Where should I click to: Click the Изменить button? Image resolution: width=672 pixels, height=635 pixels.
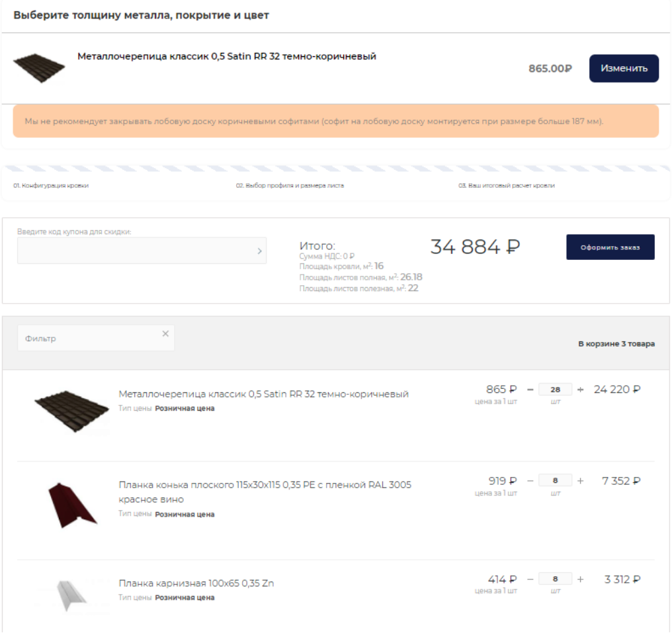click(x=623, y=68)
